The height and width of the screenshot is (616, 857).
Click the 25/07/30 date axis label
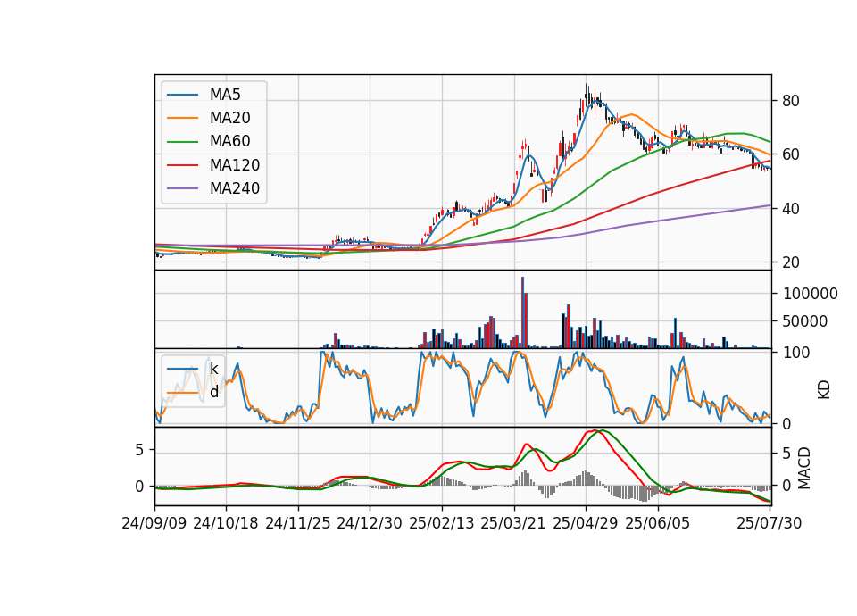point(770,524)
